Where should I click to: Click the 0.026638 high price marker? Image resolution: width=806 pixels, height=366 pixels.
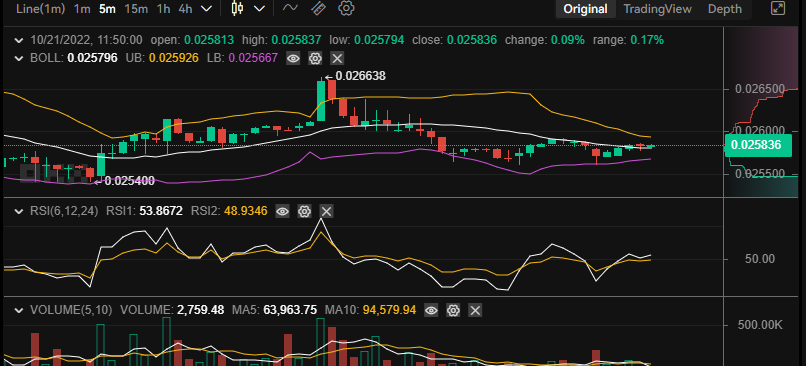point(361,76)
